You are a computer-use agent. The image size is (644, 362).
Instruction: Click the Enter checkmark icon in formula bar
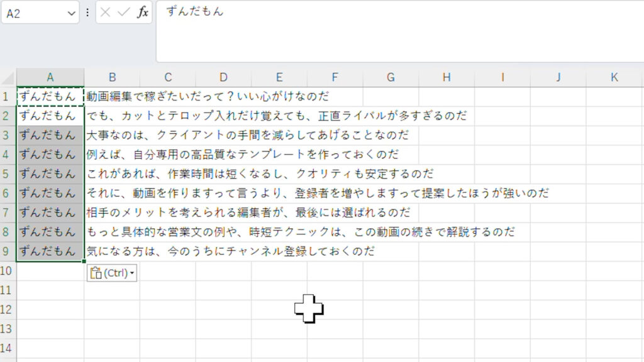124,13
